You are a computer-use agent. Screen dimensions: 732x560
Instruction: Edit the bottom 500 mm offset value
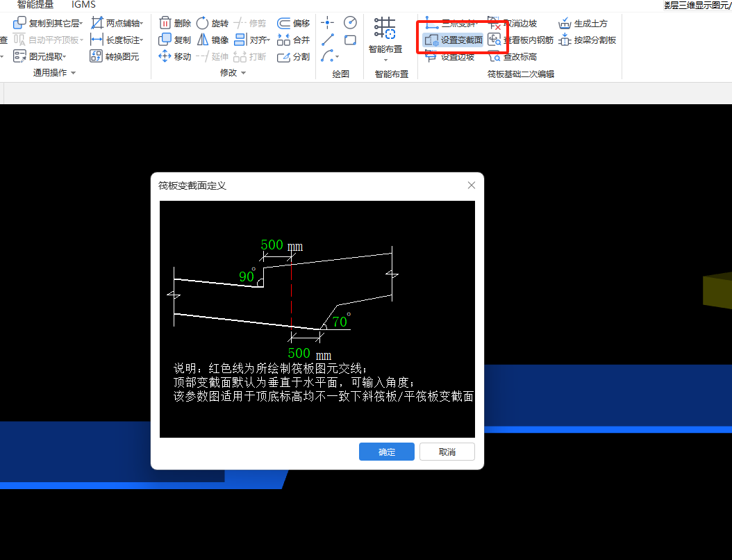(299, 353)
